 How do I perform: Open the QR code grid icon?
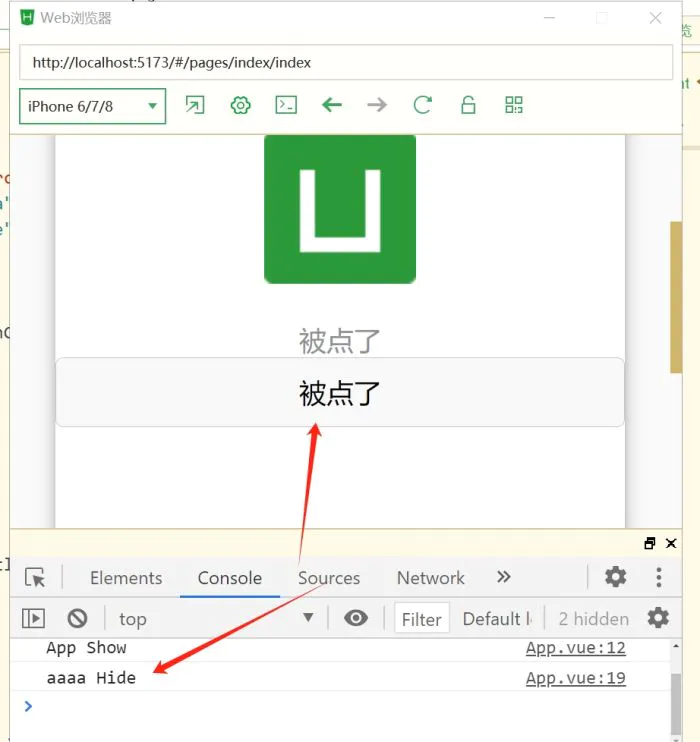[x=514, y=105]
